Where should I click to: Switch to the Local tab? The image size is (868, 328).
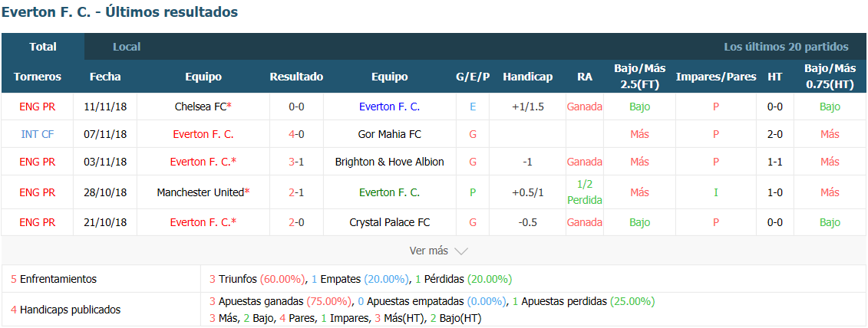127,47
